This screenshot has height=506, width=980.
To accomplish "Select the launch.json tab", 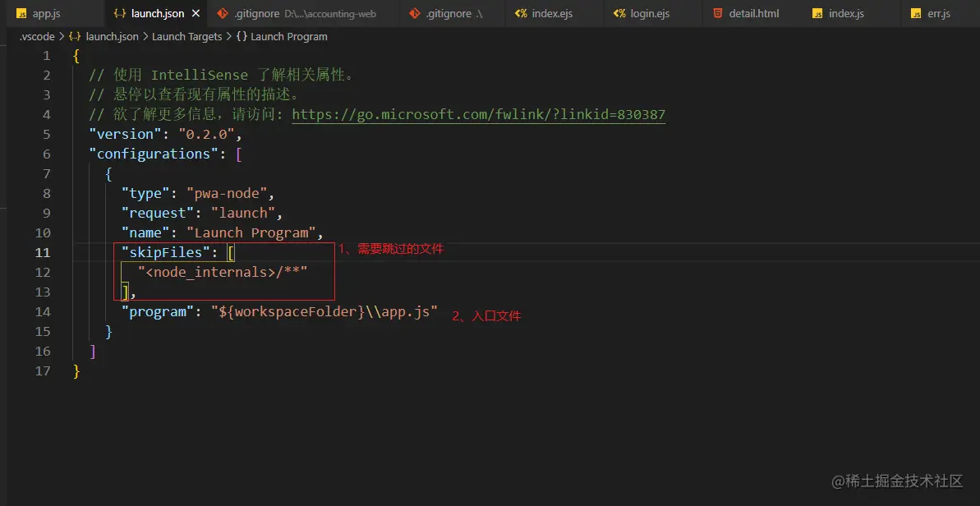I will [x=158, y=13].
